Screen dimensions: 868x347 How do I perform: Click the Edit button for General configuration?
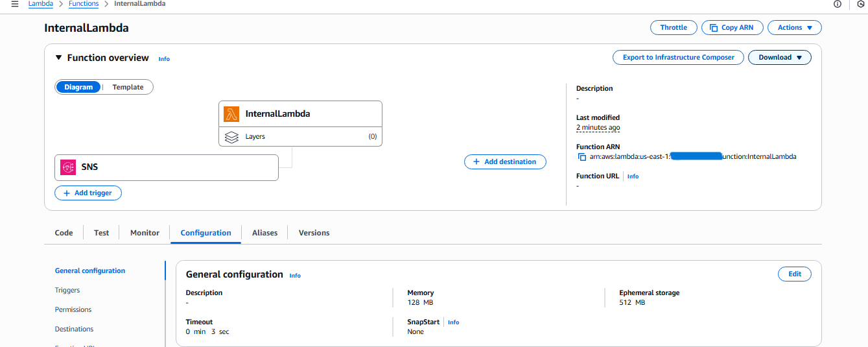(795, 274)
